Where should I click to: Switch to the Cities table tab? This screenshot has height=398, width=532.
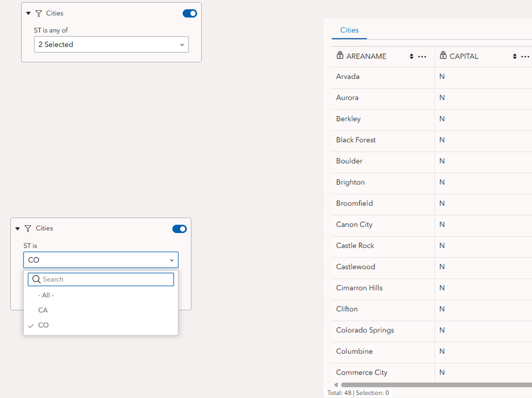click(349, 30)
